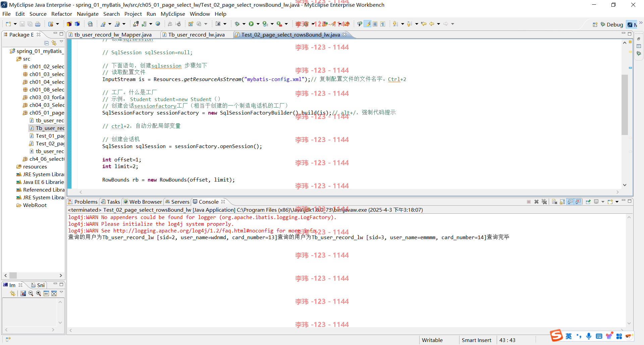The height and width of the screenshot is (345, 644).
Task: Open the Back history dropdown arrow
Action: pos(438,24)
